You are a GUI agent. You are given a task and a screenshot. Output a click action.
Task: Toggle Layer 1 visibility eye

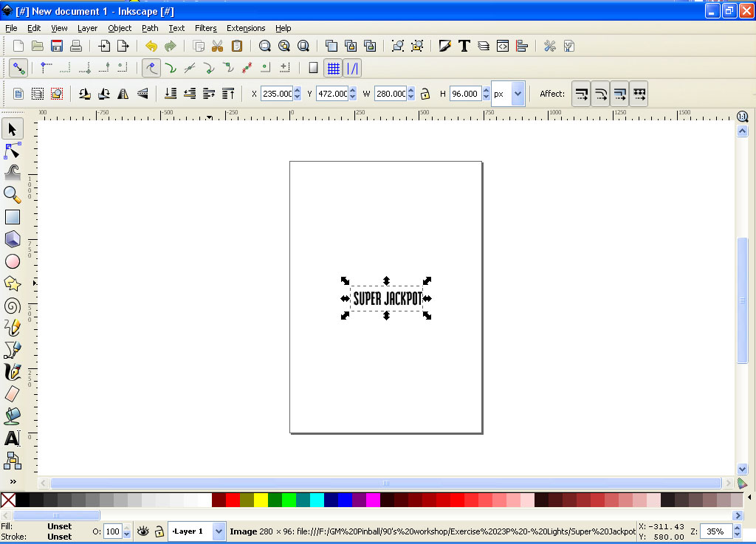click(x=143, y=531)
